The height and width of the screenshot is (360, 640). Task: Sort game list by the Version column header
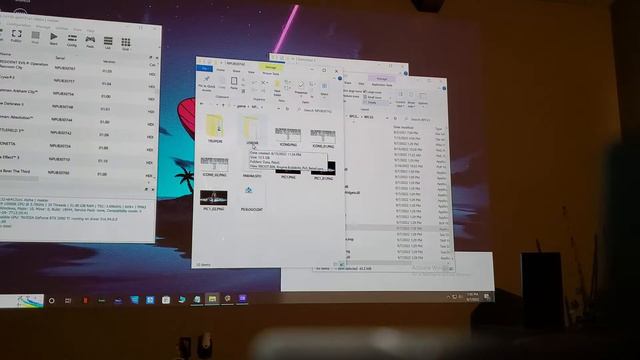[x=109, y=62]
